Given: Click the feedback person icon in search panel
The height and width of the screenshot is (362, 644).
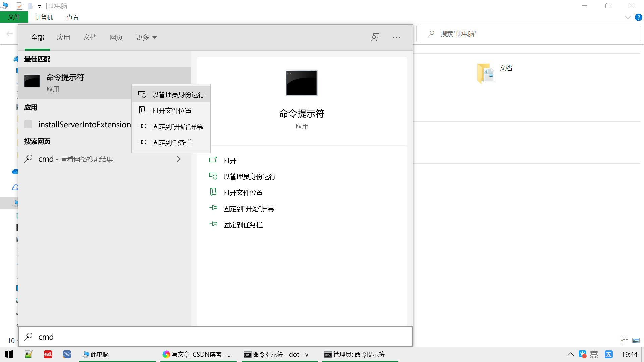Looking at the screenshot, I should pyautogui.click(x=375, y=37).
